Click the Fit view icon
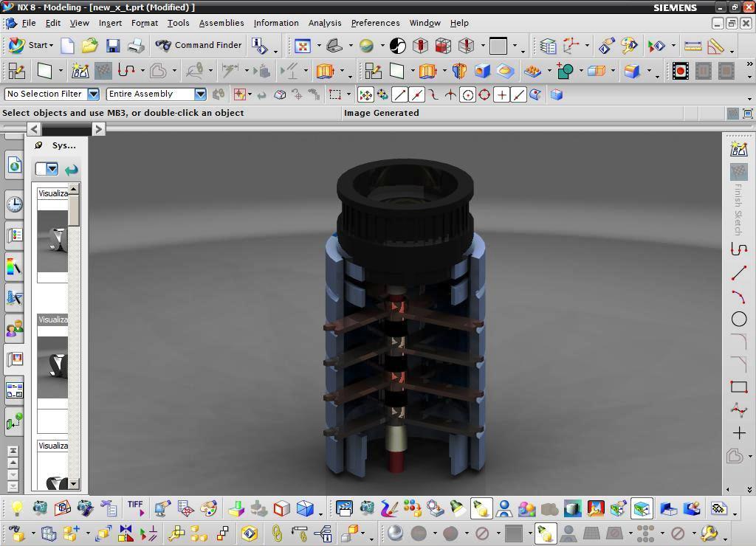756x546 pixels. click(302, 46)
